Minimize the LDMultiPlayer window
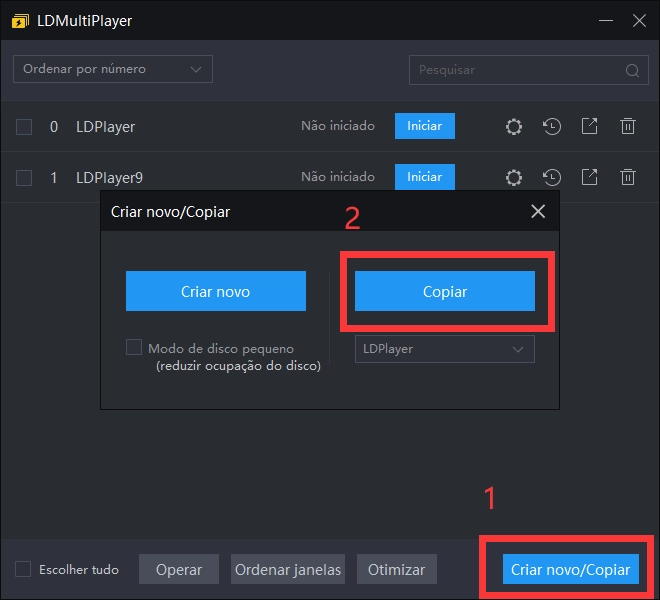The width and height of the screenshot is (660, 600). coord(606,21)
